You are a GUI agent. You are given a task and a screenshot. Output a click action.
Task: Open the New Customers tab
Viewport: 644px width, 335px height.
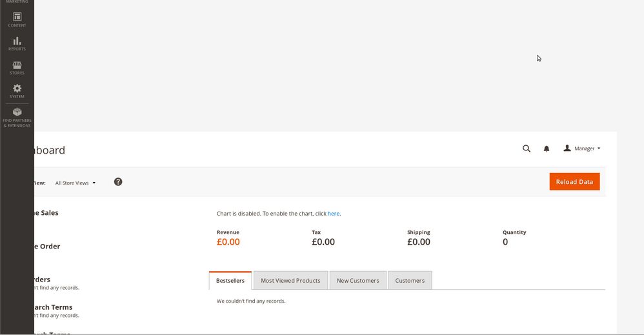pyautogui.click(x=357, y=281)
